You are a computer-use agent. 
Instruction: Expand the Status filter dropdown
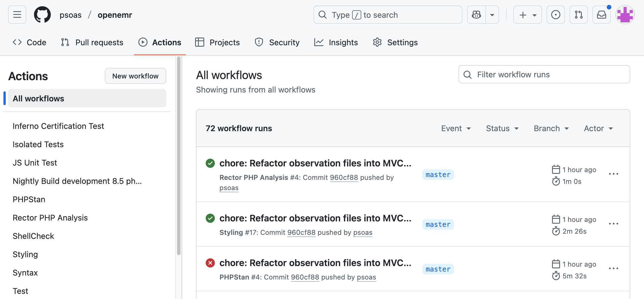coord(502,128)
